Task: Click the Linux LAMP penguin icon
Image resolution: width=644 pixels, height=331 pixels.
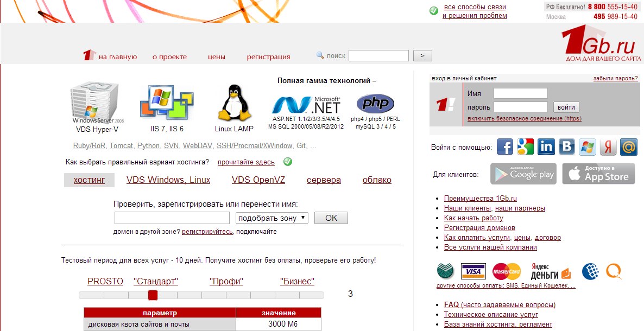Action: coord(234,104)
